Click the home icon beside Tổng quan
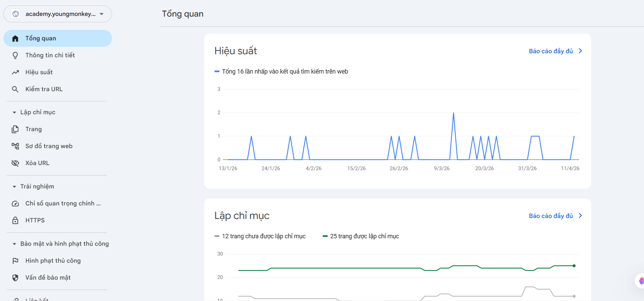 point(15,39)
